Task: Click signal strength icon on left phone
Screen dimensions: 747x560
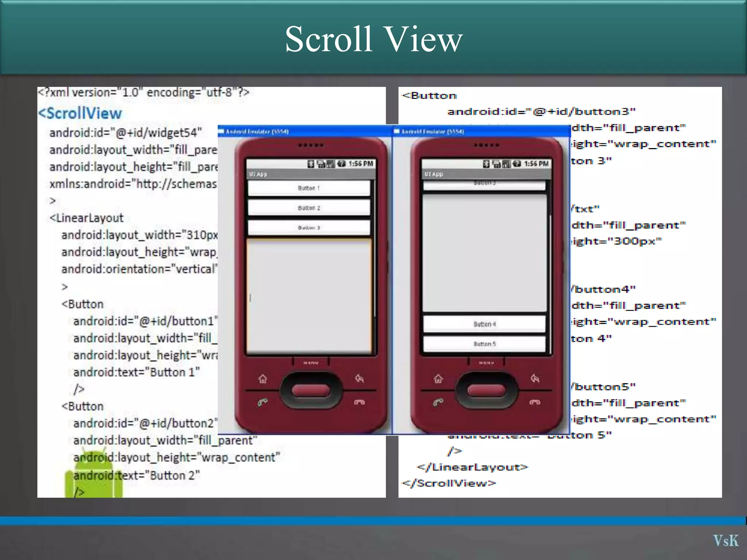Action: point(331,164)
